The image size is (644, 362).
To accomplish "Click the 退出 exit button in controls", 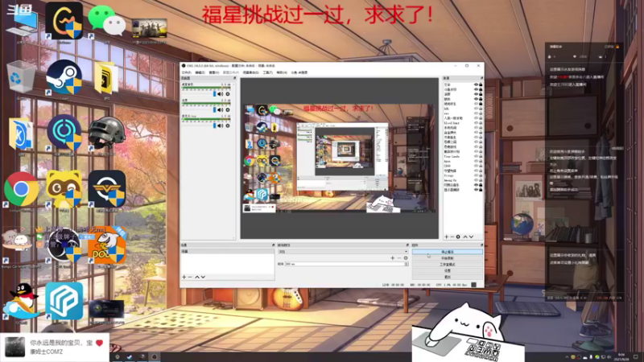I will click(x=448, y=277).
